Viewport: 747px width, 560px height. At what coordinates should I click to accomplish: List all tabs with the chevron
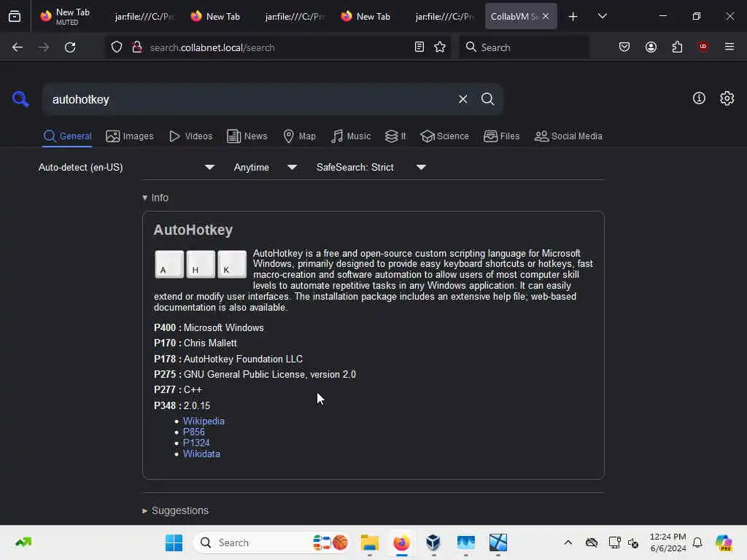pyautogui.click(x=602, y=17)
